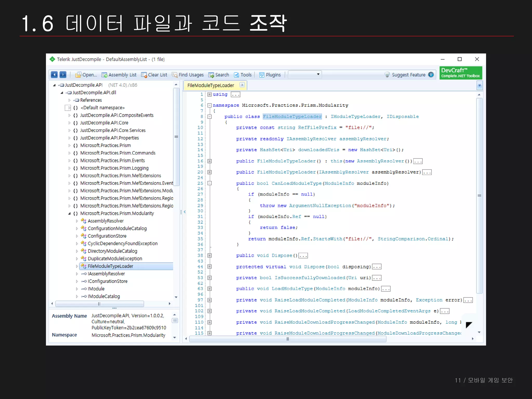Click the tree panel's scroll-down arrow
Screen dimensions: 532x399
pos(176,297)
